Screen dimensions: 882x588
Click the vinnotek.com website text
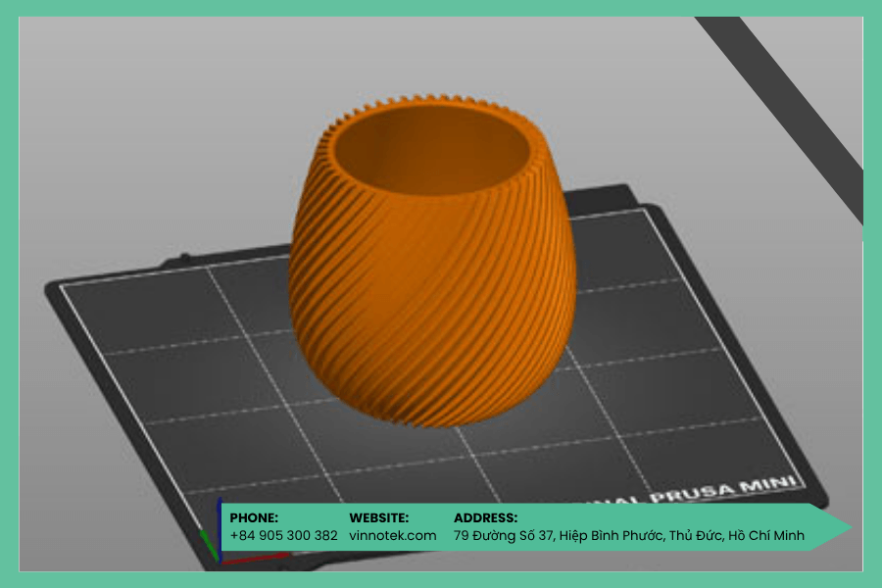point(393,536)
